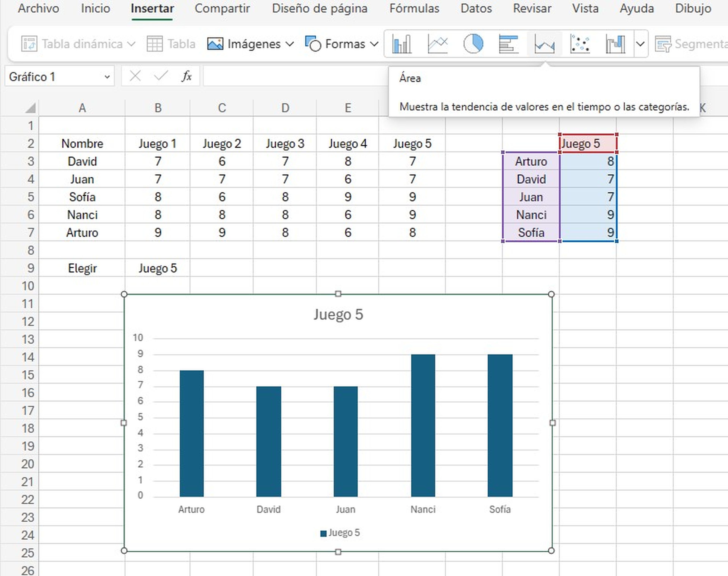Expand the name box dropdown

point(107,77)
